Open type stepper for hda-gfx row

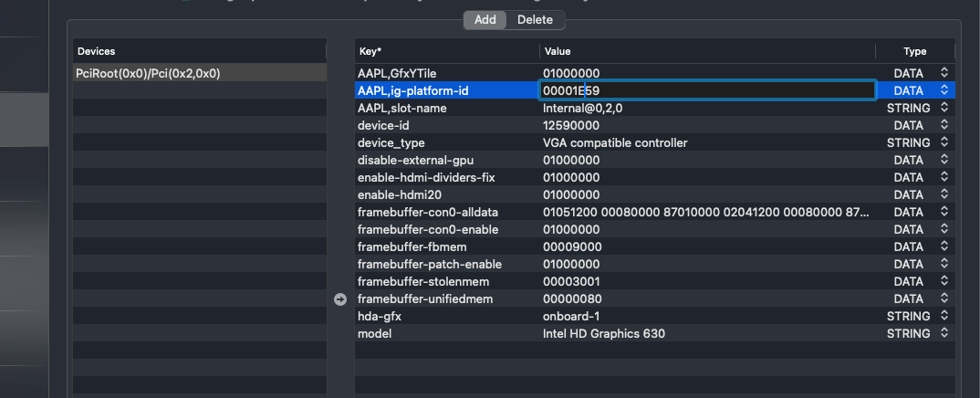point(944,317)
